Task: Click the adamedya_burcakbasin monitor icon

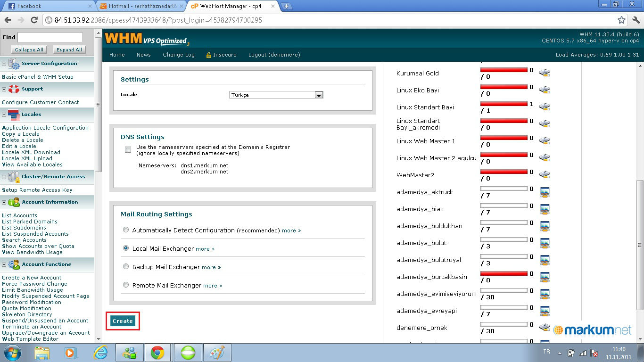Action: [545, 277]
